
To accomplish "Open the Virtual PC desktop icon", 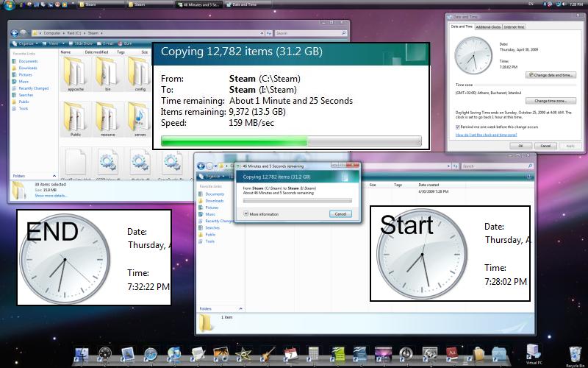I will pyautogui.click(x=534, y=354).
